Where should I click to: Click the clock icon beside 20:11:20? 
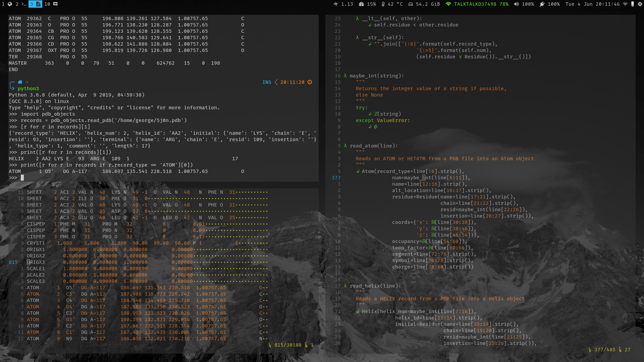click(x=309, y=82)
